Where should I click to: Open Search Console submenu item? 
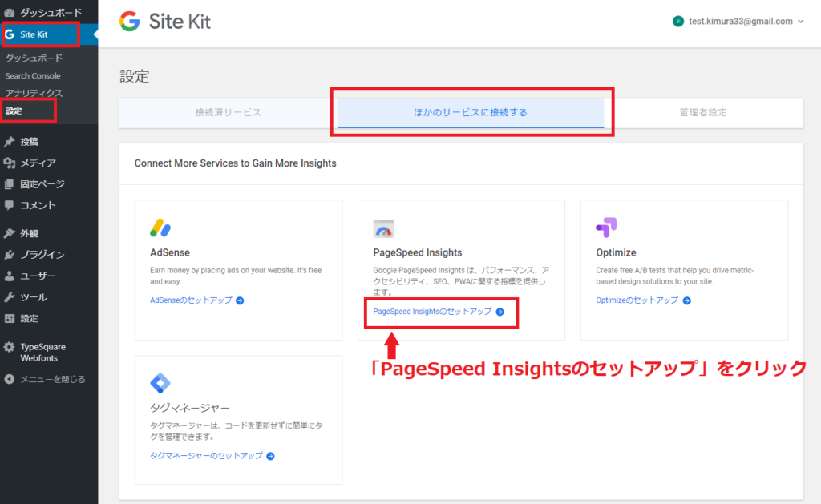pos(33,76)
